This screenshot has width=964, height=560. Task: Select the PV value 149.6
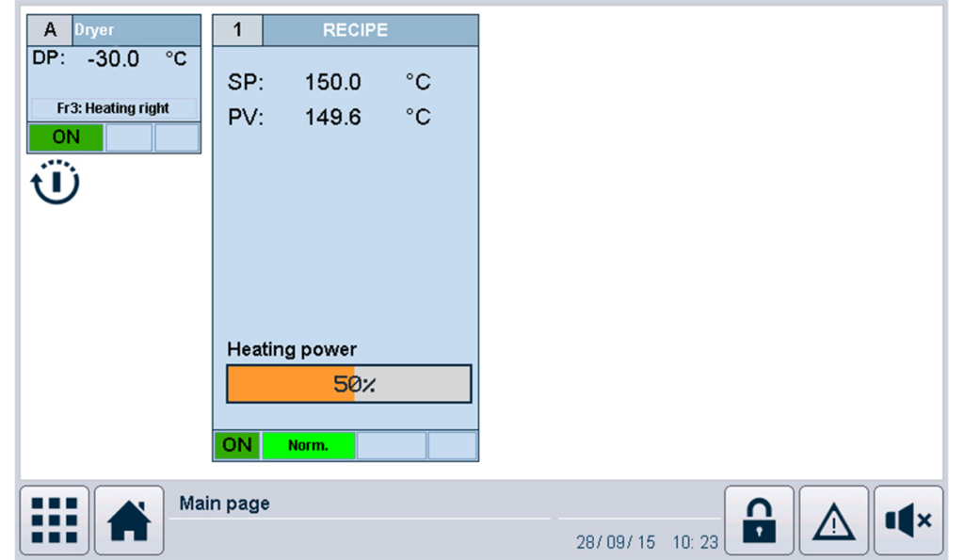(332, 118)
